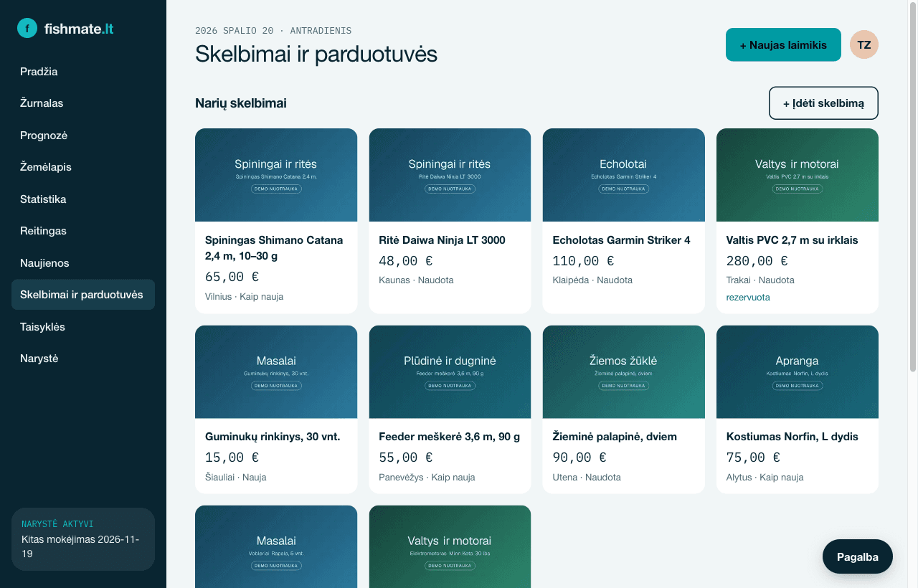This screenshot has height=588, width=918.
Task: Open the Pagalba help button
Action: (x=857, y=556)
